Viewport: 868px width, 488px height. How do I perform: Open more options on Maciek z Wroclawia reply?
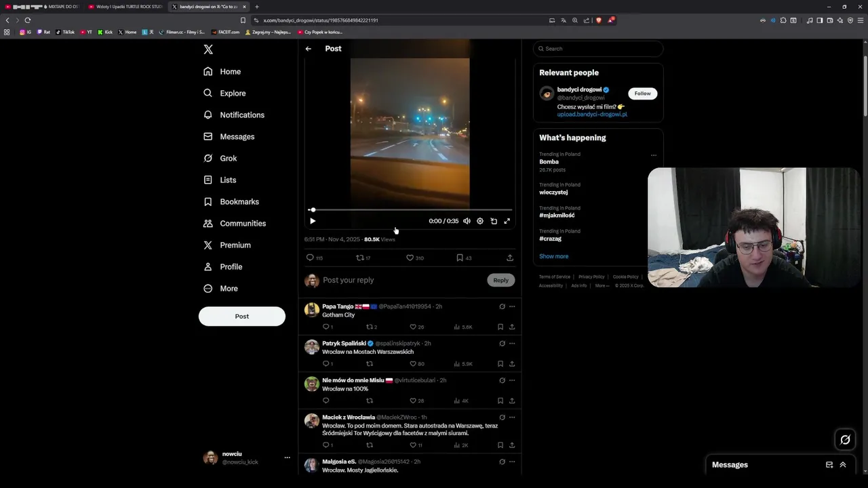click(x=512, y=418)
